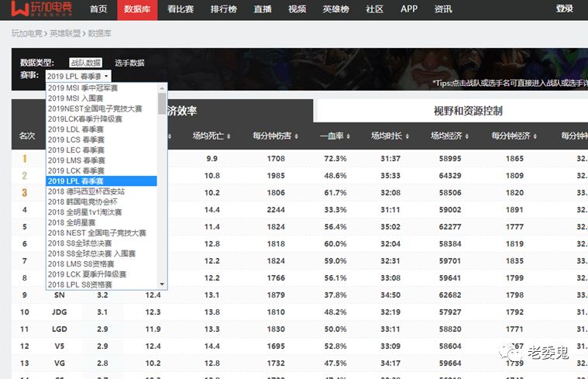Image resolution: width=588 pixels, height=379 pixels.
Task: Open team VG in row 13
Action: click(x=59, y=363)
